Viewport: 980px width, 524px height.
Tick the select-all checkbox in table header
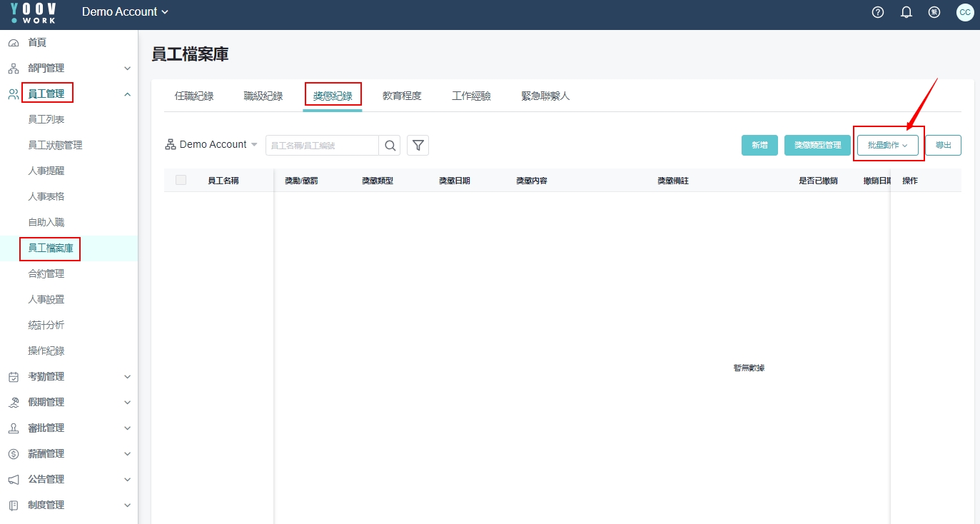pyautogui.click(x=181, y=181)
